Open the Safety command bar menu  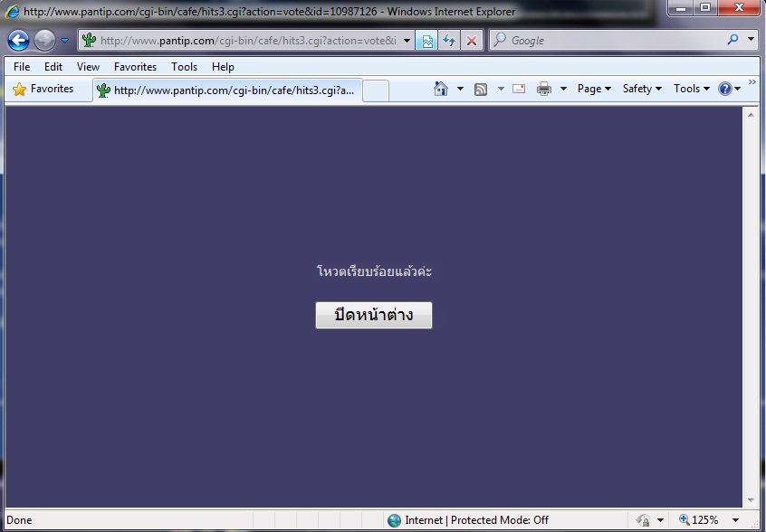coord(642,89)
